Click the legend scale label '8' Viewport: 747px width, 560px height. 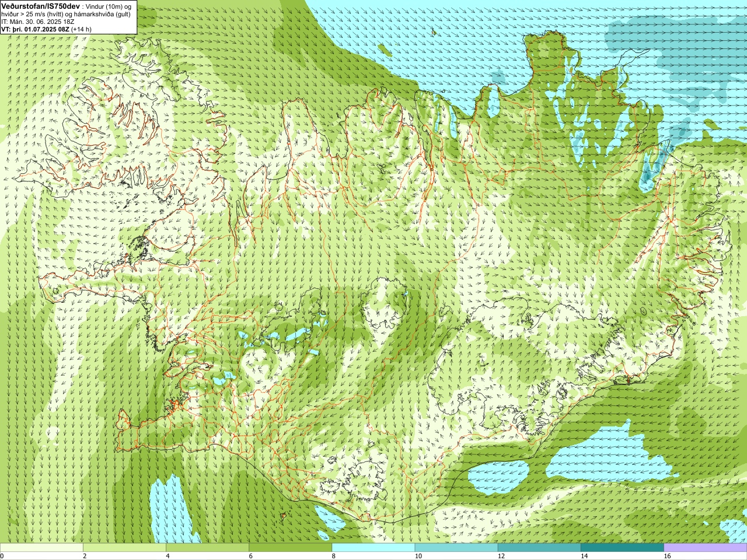coord(333,556)
